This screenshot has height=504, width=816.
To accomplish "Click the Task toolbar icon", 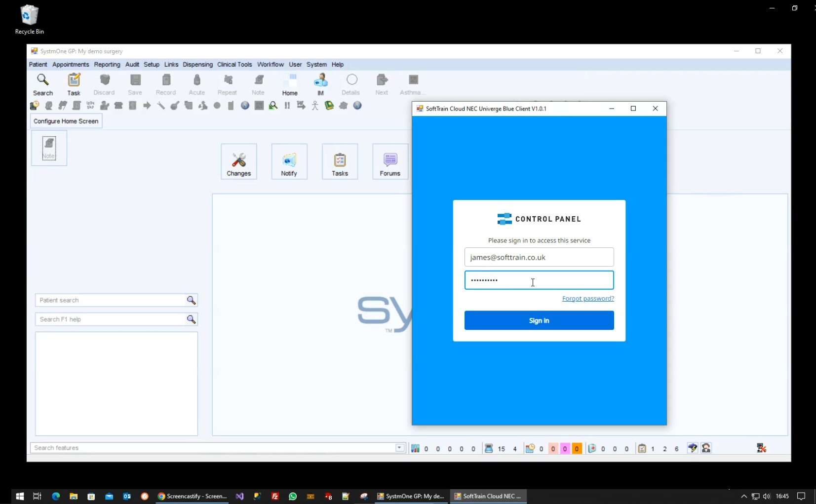I will (x=74, y=84).
